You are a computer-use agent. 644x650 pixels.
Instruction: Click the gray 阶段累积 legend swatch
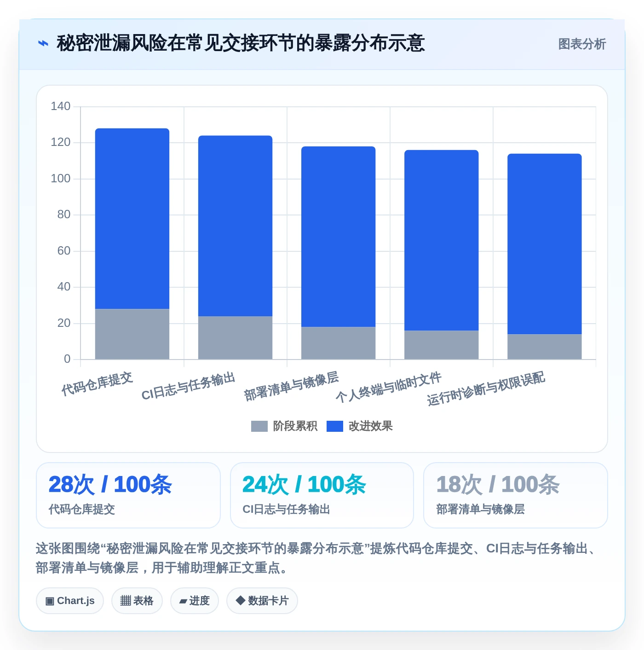[259, 426]
